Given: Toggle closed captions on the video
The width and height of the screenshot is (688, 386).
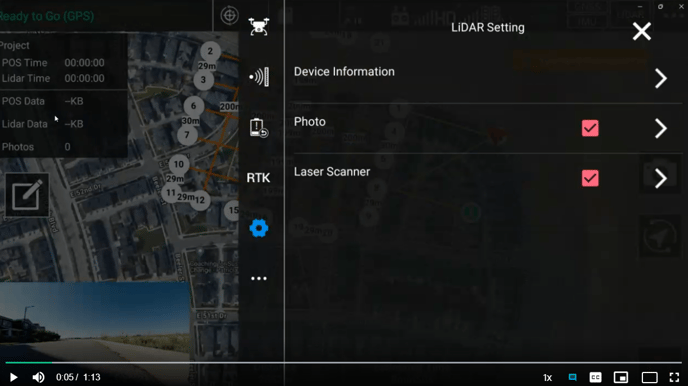Looking at the screenshot, I should pos(595,377).
